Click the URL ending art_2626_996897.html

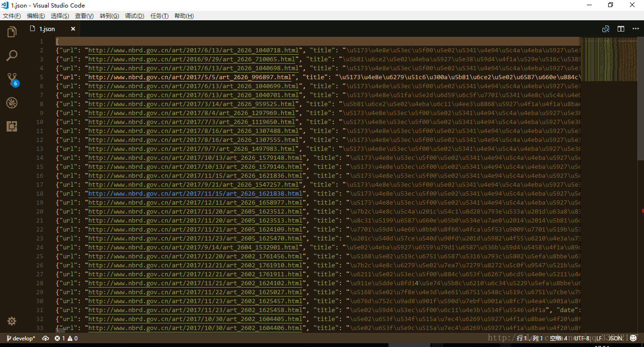(x=190, y=77)
